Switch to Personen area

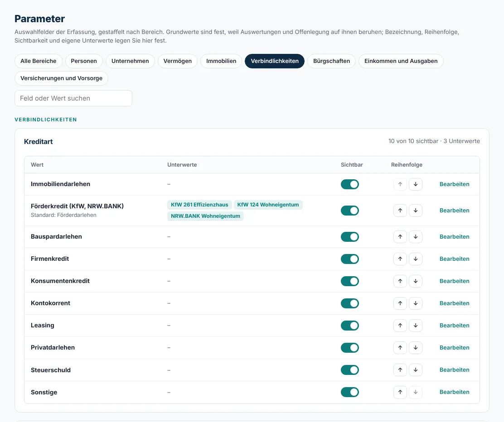[83, 61]
